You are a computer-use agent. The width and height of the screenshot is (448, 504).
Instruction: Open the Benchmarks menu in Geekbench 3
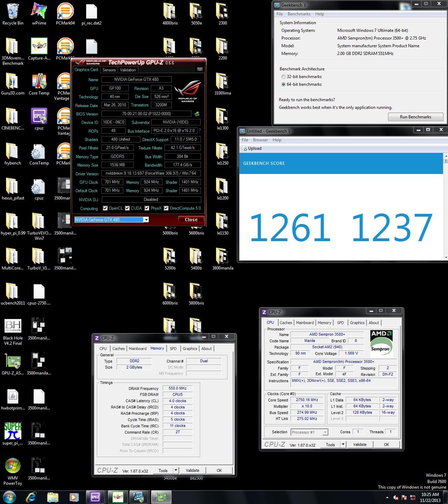coord(299,14)
